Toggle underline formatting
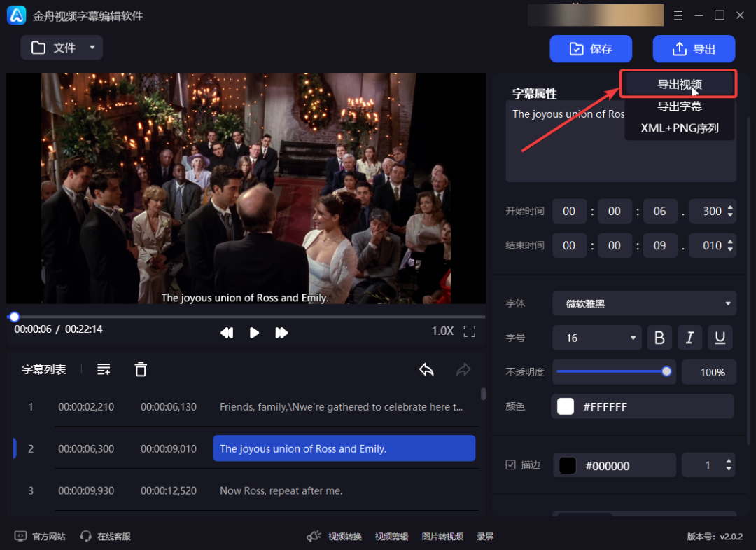This screenshot has width=756, height=550. pos(720,338)
